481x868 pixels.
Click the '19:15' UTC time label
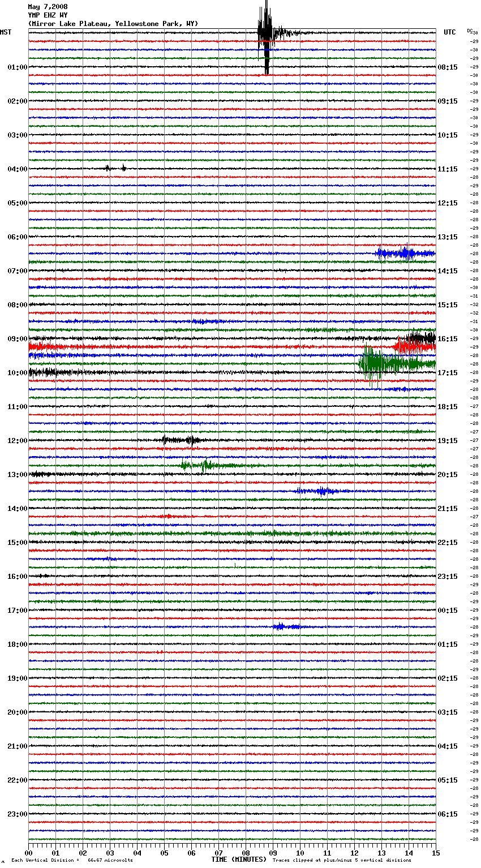(448, 441)
